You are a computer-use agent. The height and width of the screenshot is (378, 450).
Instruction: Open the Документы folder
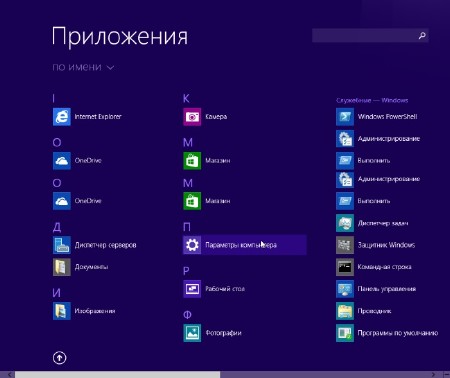80,267
